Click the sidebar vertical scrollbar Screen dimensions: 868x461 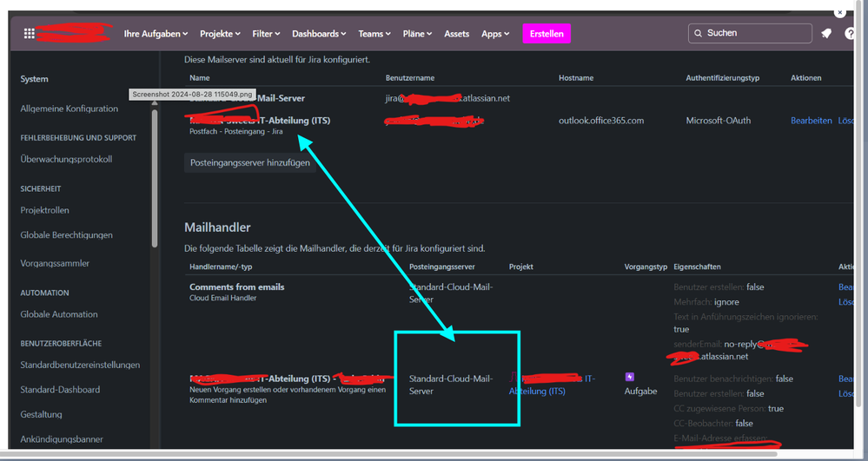(155, 177)
